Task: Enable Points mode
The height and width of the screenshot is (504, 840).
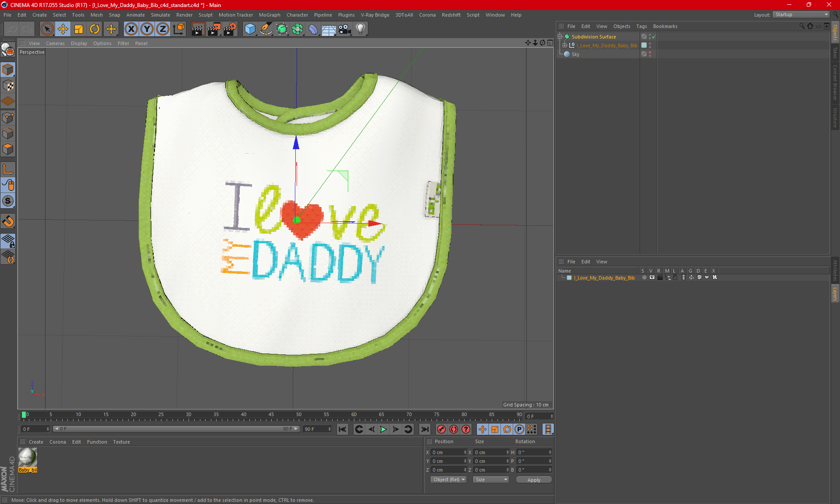Action: pyautogui.click(x=8, y=118)
